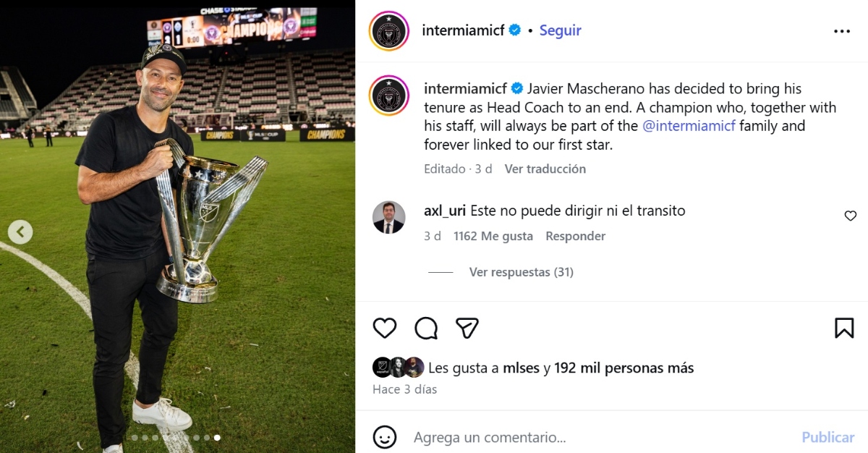Viewport: 868px width, 453px height.
Task: Follow the account with Seguir
Action: click(560, 30)
